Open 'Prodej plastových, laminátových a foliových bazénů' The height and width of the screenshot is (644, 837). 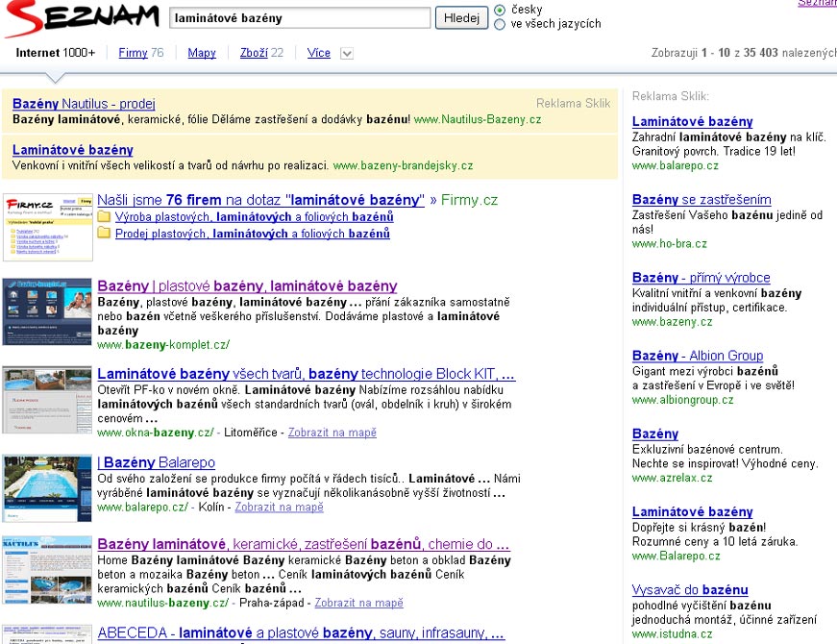click(x=253, y=234)
